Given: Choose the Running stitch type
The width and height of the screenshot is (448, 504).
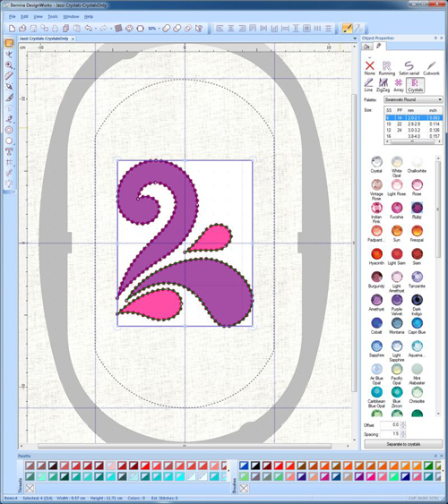Looking at the screenshot, I should click(x=386, y=68).
